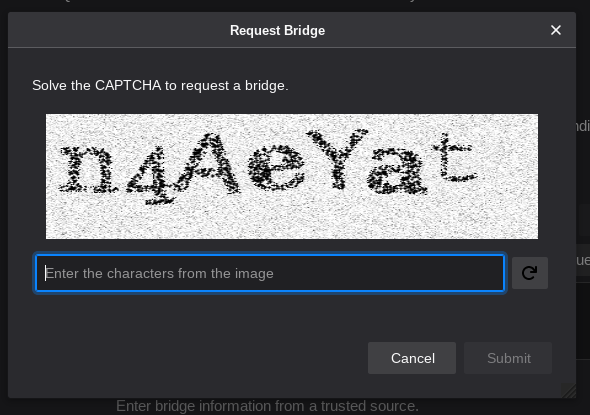This screenshot has width=590, height=415.
Task: Grab the dialog resize handle corner
Action: pos(569,391)
